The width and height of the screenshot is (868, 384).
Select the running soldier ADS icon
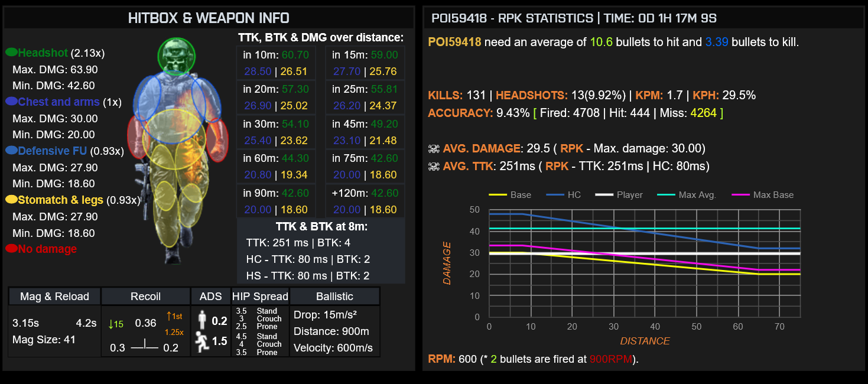[202, 343]
